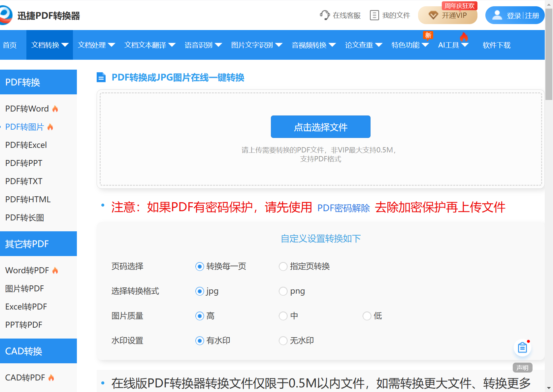This screenshot has height=392, width=553.
Task: Select 指定页转换 page option
Action: [x=283, y=266]
